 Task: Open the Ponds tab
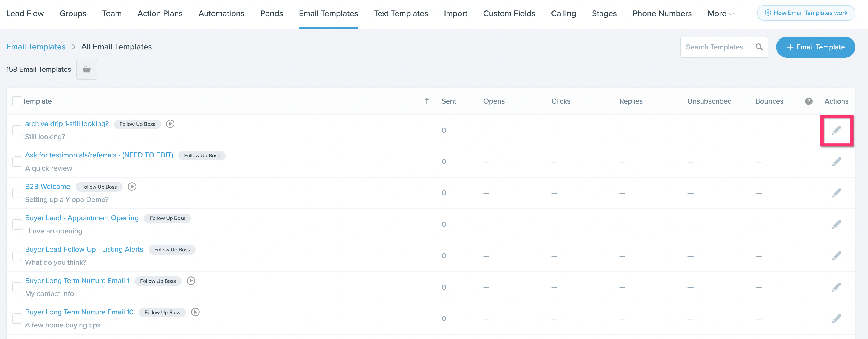(x=272, y=14)
